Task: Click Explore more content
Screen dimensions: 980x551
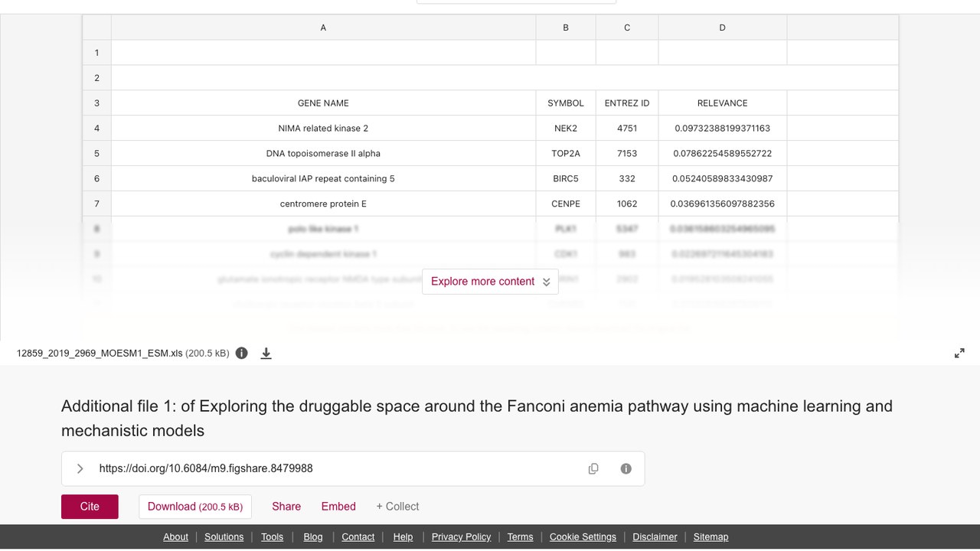Action: coord(490,281)
